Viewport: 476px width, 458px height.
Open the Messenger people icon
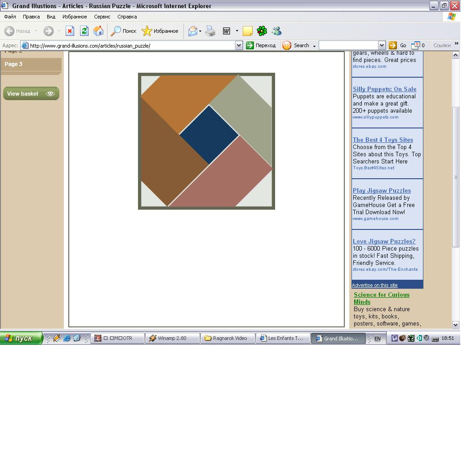[x=276, y=31]
